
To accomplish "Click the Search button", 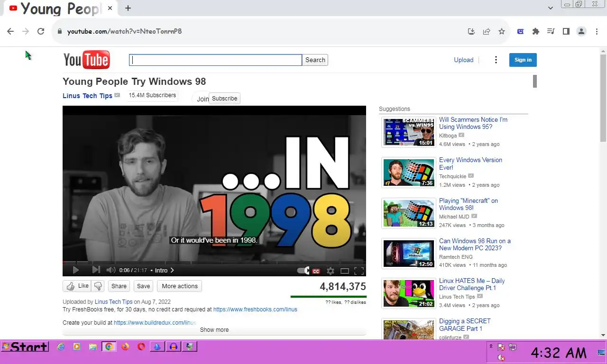I will (315, 60).
